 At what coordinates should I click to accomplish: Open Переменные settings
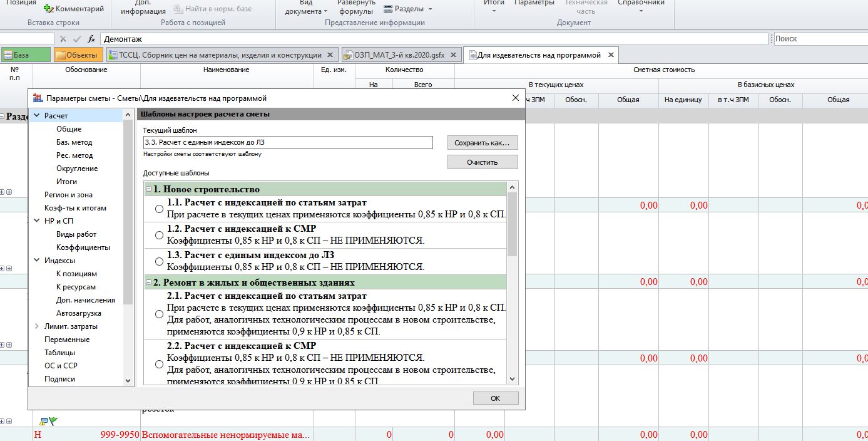click(x=67, y=340)
